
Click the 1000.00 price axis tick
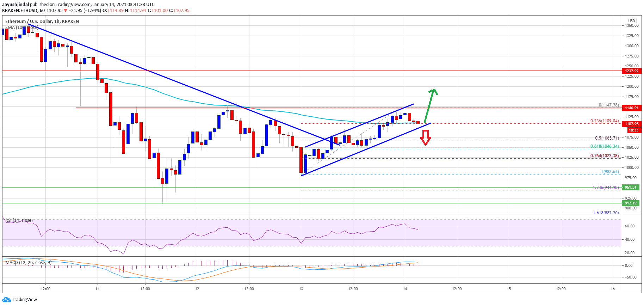[632, 167]
